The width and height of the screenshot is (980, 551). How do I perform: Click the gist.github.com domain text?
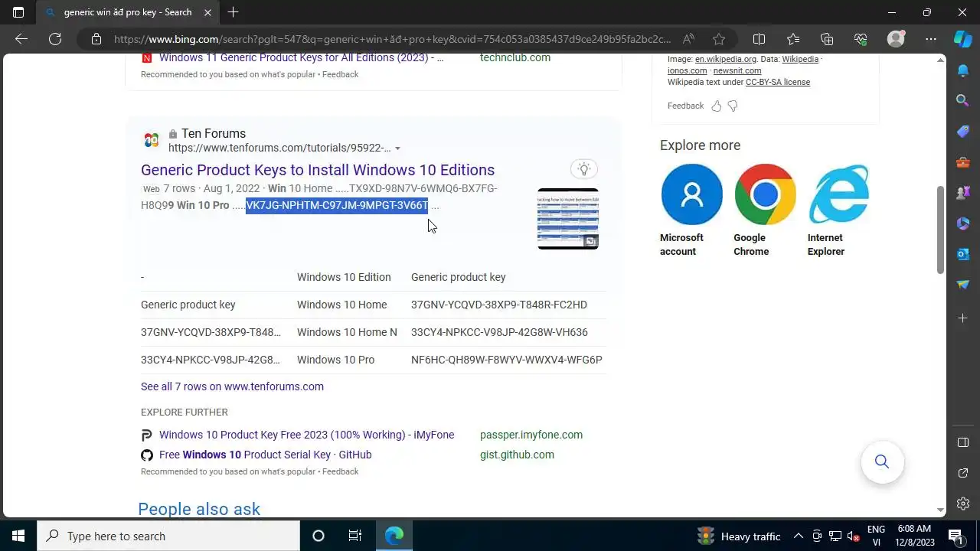[517, 455]
